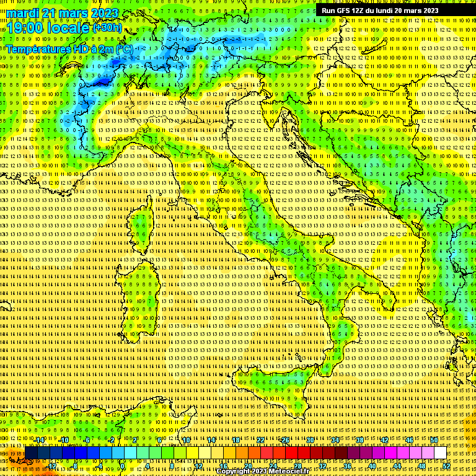
Task: Click the '-12' label below the legend
Action: pyautogui.click(x=51, y=466)
